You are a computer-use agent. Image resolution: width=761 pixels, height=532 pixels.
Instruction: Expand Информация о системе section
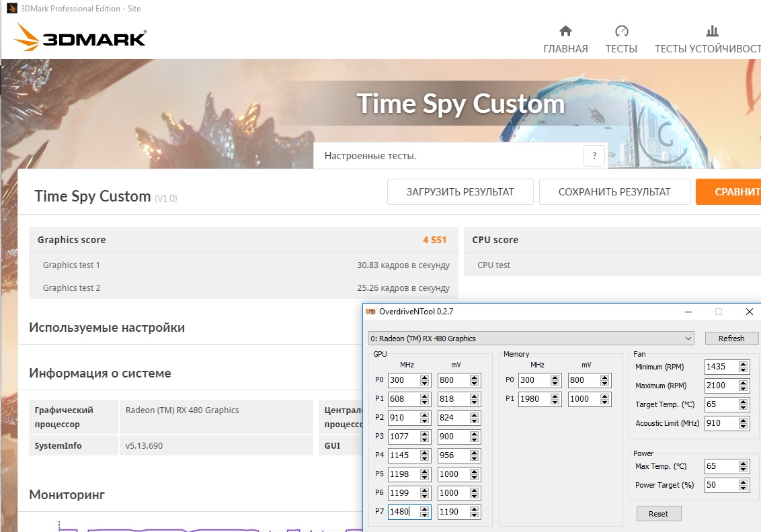click(x=100, y=373)
